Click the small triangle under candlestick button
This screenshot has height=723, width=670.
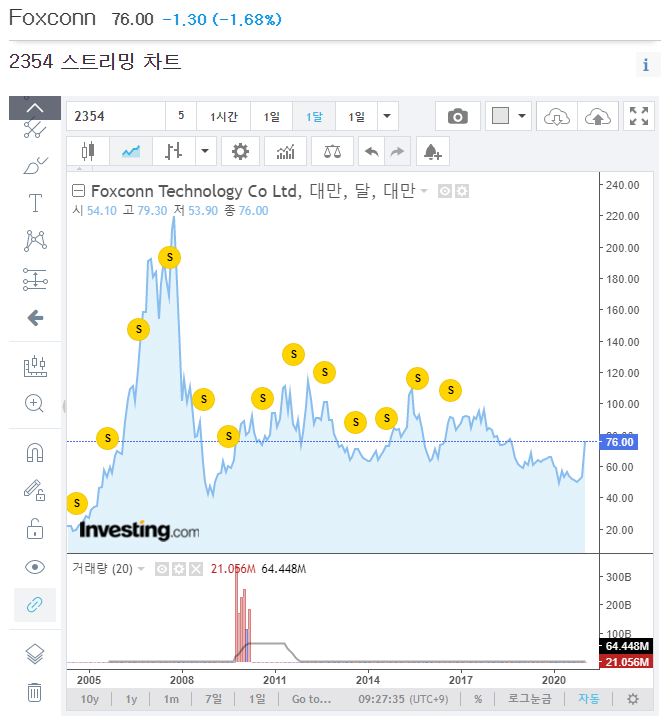[x=79, y=169]
